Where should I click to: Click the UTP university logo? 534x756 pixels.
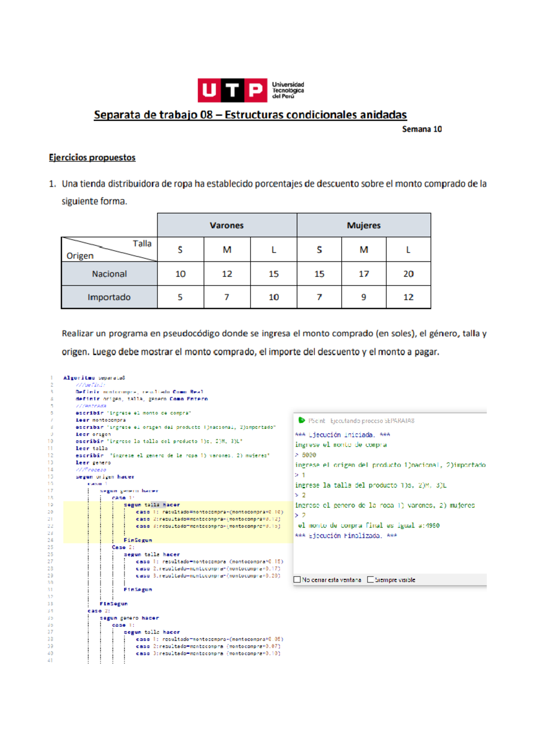(x=251, y=90)
